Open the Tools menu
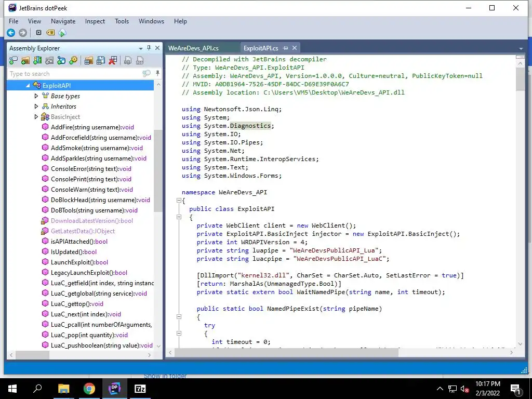Viewport: 532px width, 399px height. coord(122,21)
